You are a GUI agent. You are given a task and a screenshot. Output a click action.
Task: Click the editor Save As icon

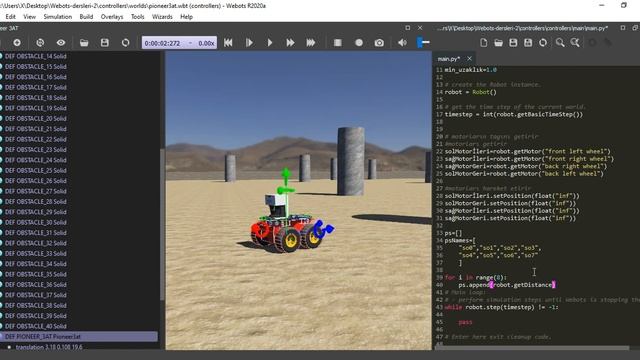[x=528, y=42]
